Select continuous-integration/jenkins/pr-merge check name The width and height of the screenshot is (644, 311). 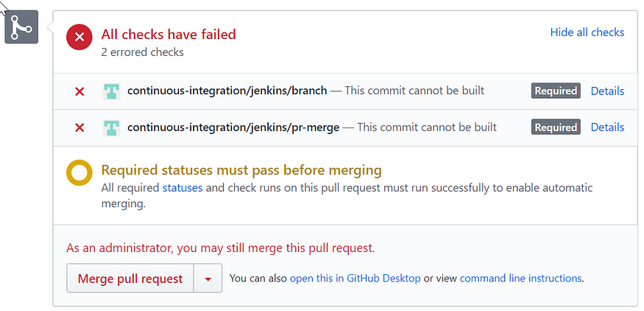tap(233, 127)
